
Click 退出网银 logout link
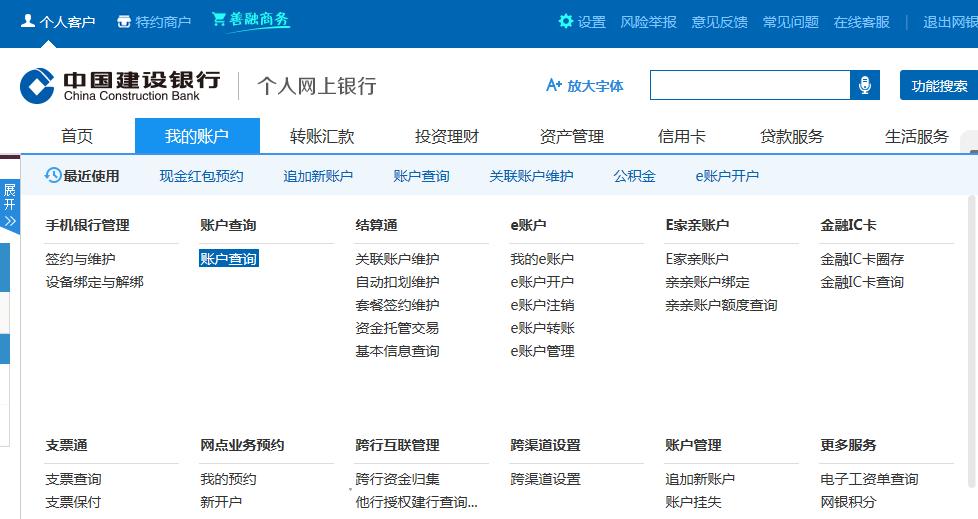(x=951, y=22)
